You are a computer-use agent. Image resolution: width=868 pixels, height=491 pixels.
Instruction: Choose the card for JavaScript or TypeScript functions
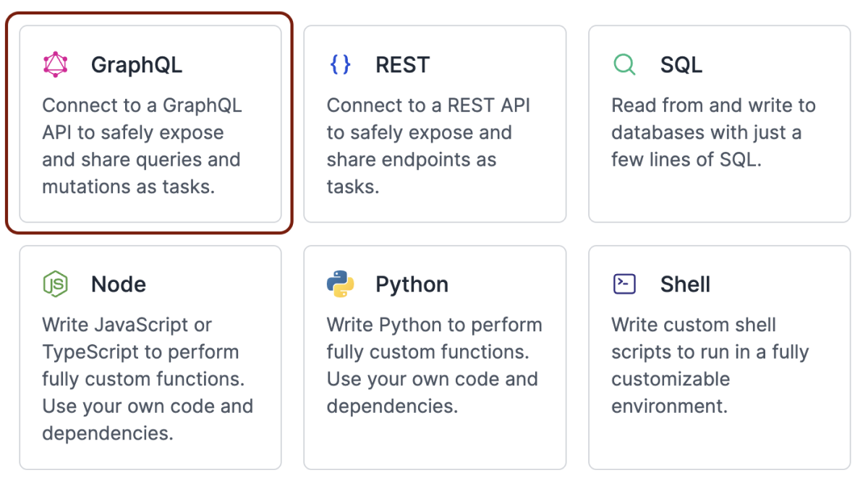(150, 358)
